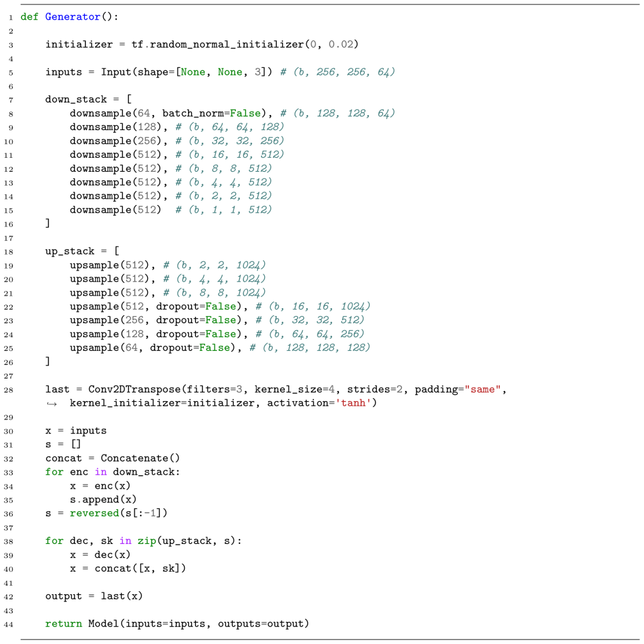The width and height of the screenshot is (644, 644).
Task: Click the 'def' keyword on line 1
Action: pos(29,17)
